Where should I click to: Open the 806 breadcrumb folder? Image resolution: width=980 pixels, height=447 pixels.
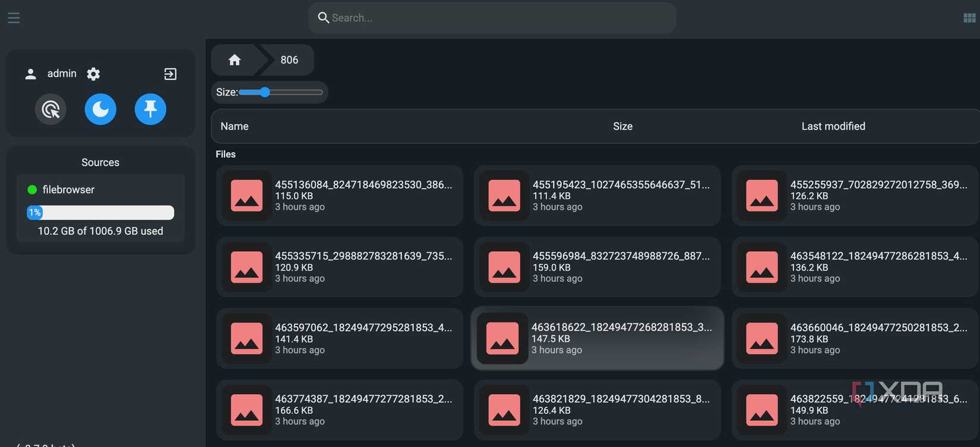[x=289, y=60]
